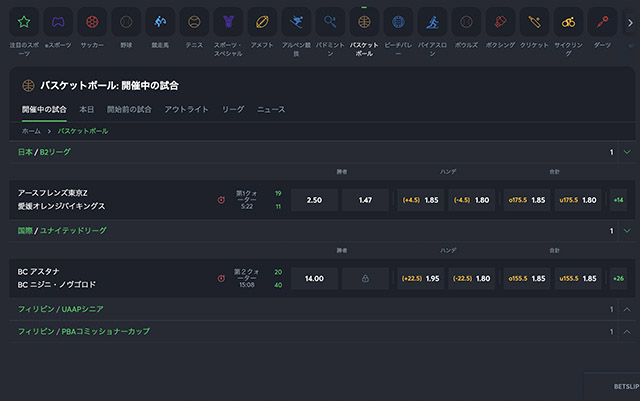Pick the o175.5 total at 1.85
This screenshot has height=401, width=640.
coord(527,200)
